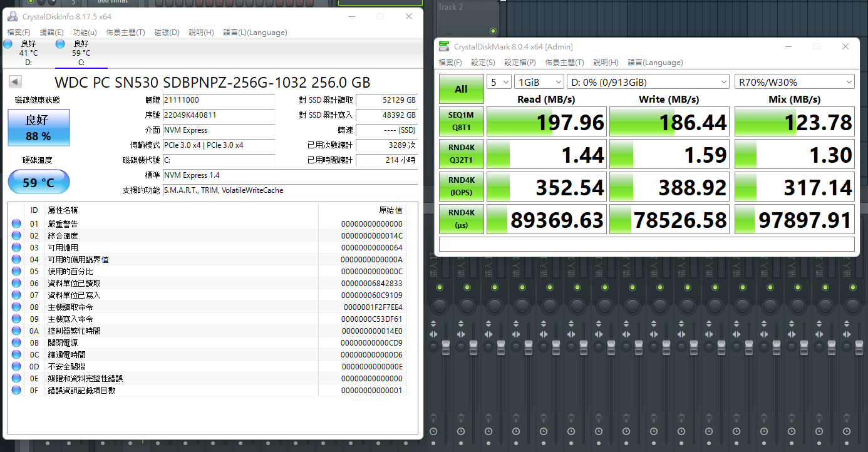This screenshot has width=868, height=452.
Task: Click the empty comment field in CrystalDiskMark
Action: pyautogui.click(x=647, y=244)
